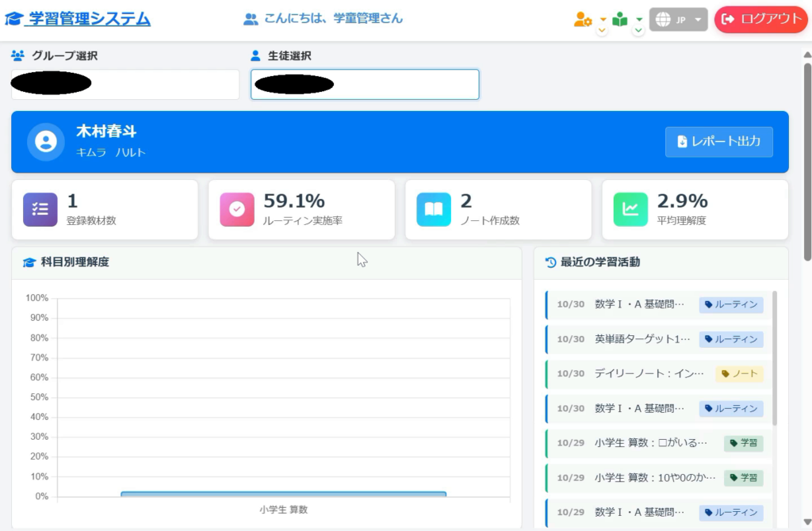
Task: Click the 小学生 算数 axis label
Action: [x=284, y=510]
